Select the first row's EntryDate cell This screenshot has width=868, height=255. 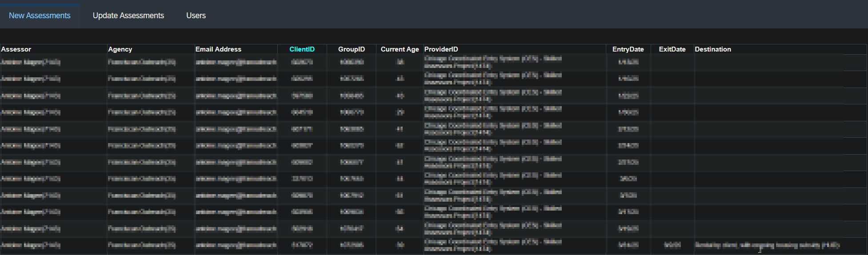(x=628, y=62)
